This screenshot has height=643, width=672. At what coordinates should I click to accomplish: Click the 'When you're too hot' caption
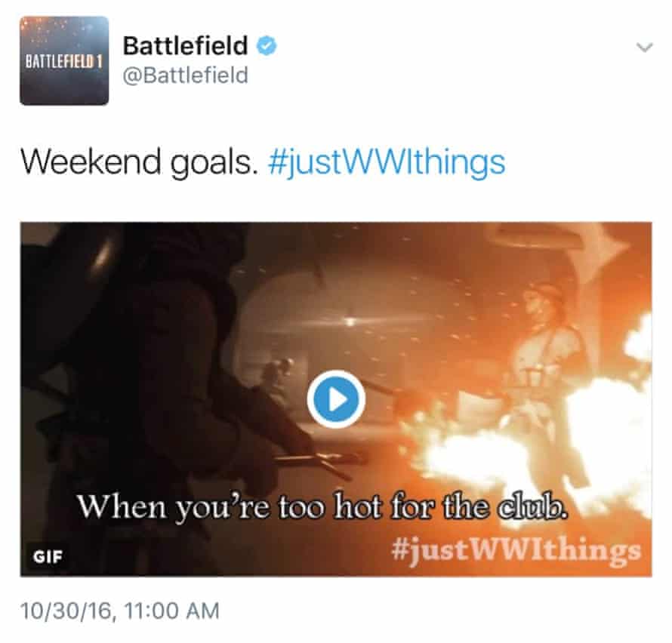tap(322, 506)
